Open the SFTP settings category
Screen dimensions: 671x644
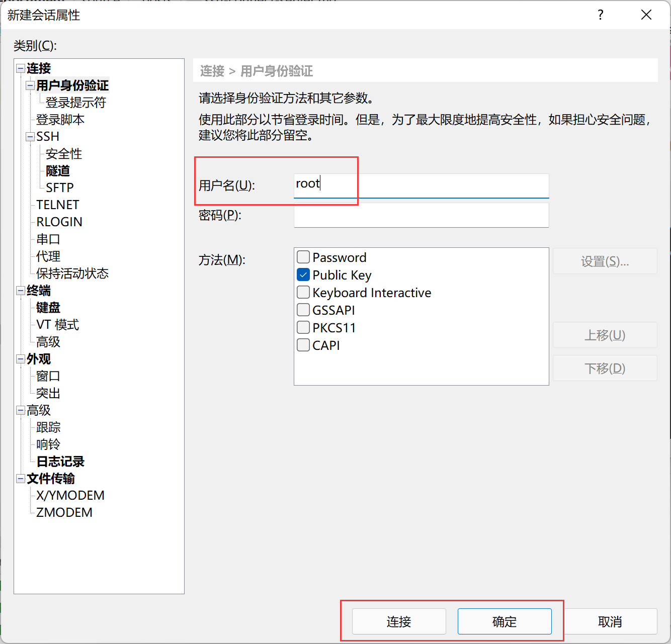[59, 188]
